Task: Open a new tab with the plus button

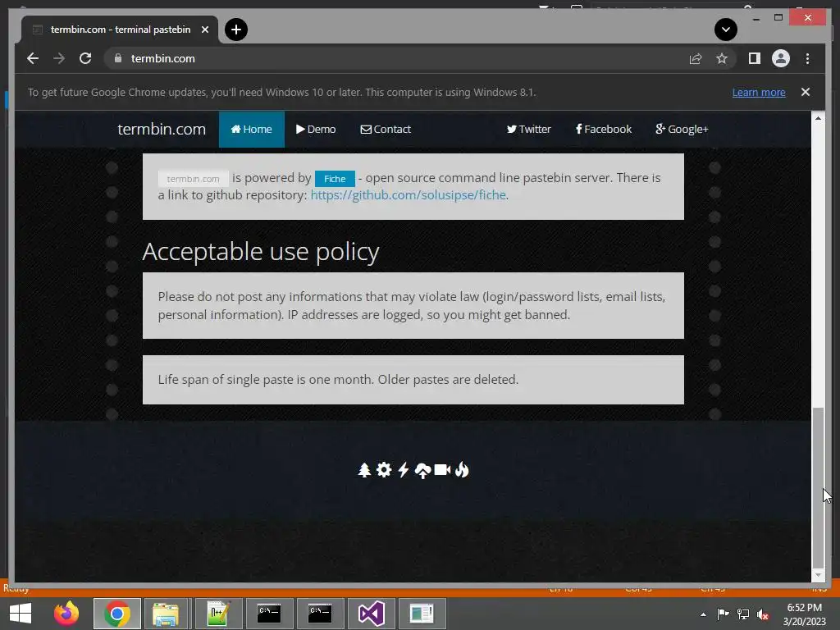Action: pos(236,30)
